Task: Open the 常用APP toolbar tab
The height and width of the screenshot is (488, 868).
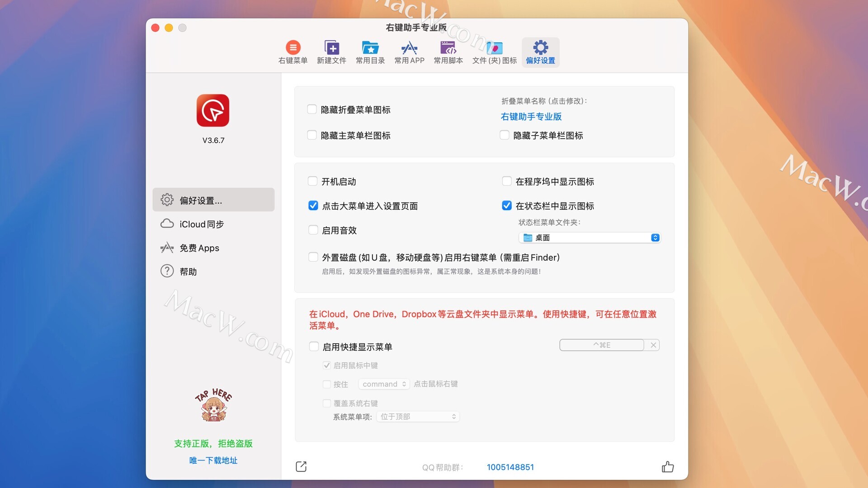Action: pos(409,52)
